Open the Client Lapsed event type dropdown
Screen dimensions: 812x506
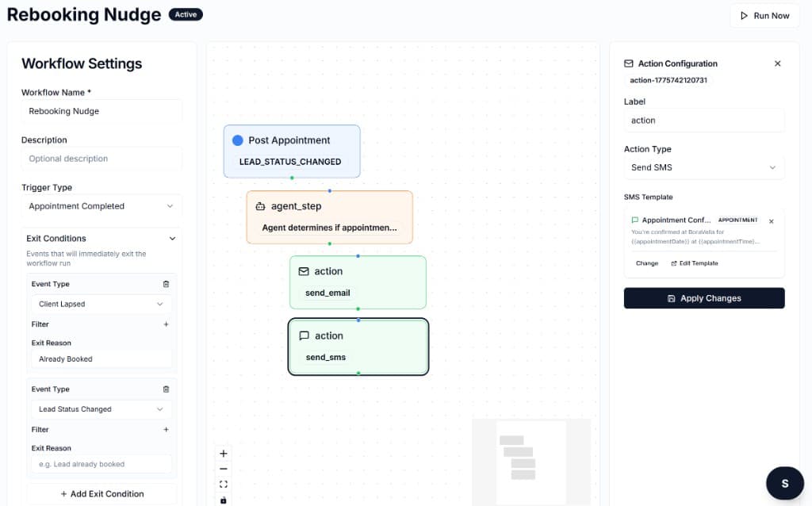[101, 304]
